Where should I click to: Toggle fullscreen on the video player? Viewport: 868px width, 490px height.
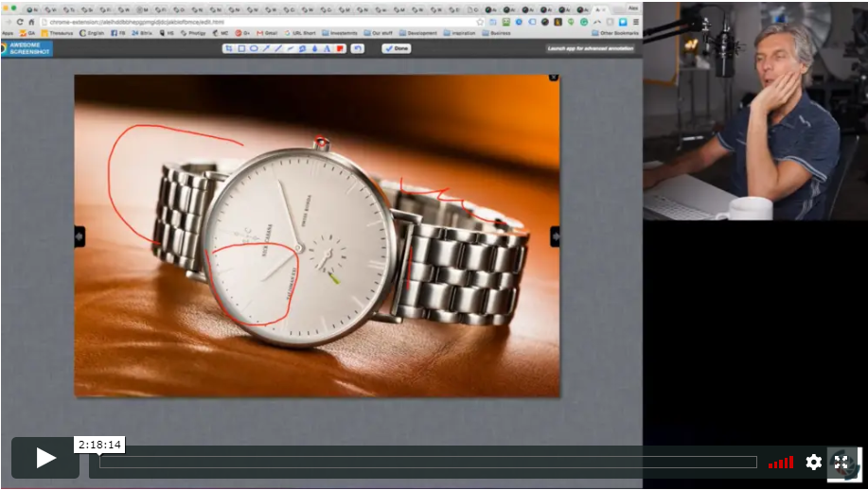pyautogui.click(x=841, y=463)
